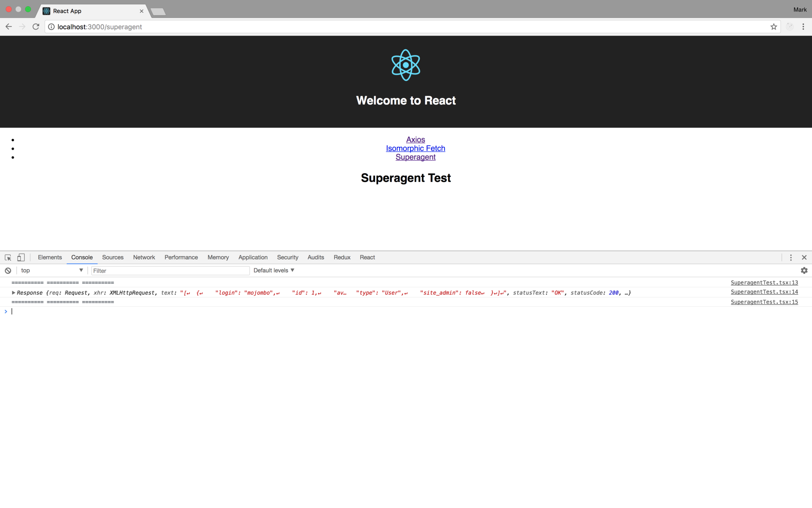This screenshot has width=812, height=508.
Task: Open source link SuperagentTest.tsx:14
Action: [x=764, y=292]
